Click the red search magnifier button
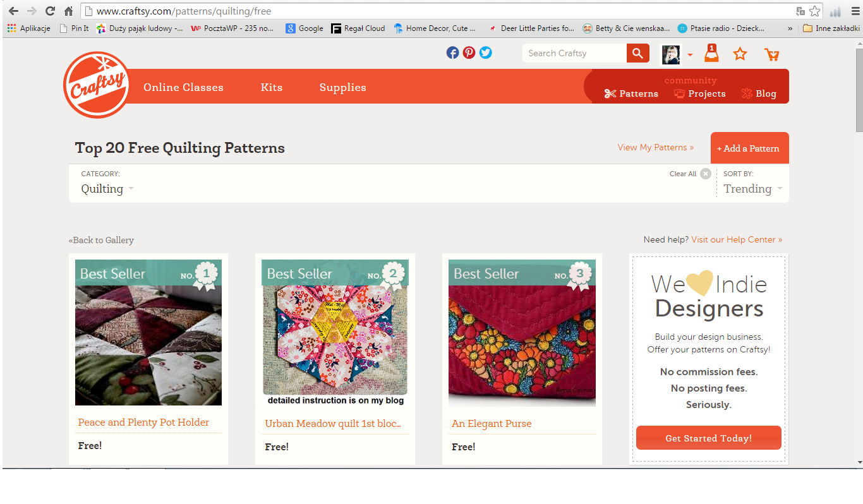This screenshot has height=504, width=863. point(638,53)
